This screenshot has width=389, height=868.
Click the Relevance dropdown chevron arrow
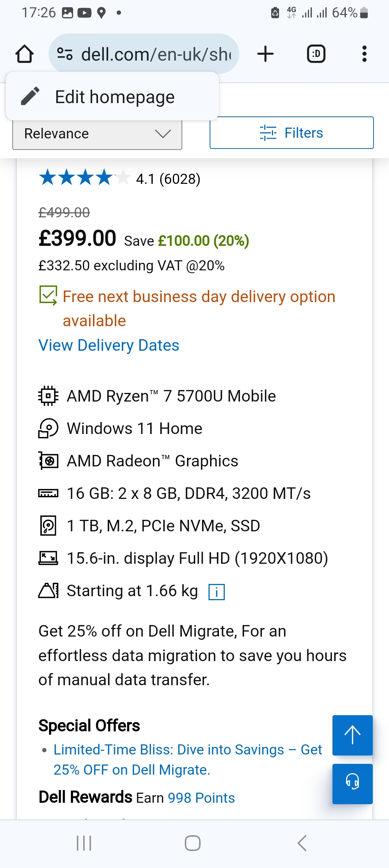pos(163,134)
